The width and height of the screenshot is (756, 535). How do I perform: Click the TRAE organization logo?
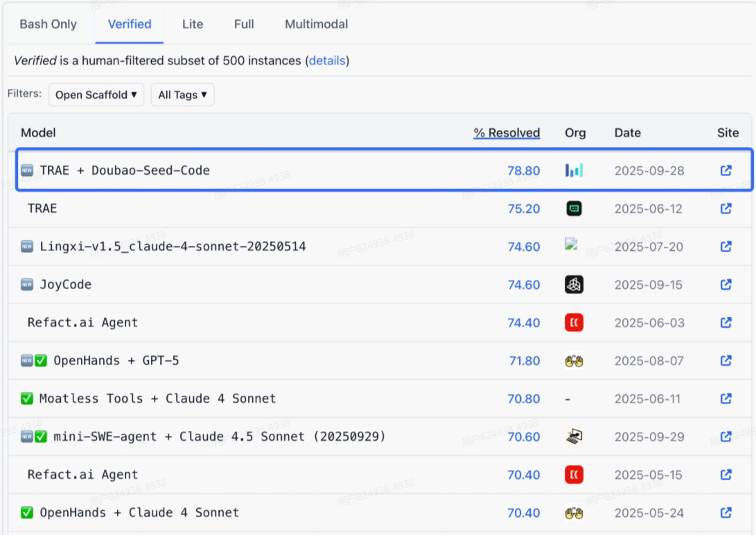pos(574,209)
